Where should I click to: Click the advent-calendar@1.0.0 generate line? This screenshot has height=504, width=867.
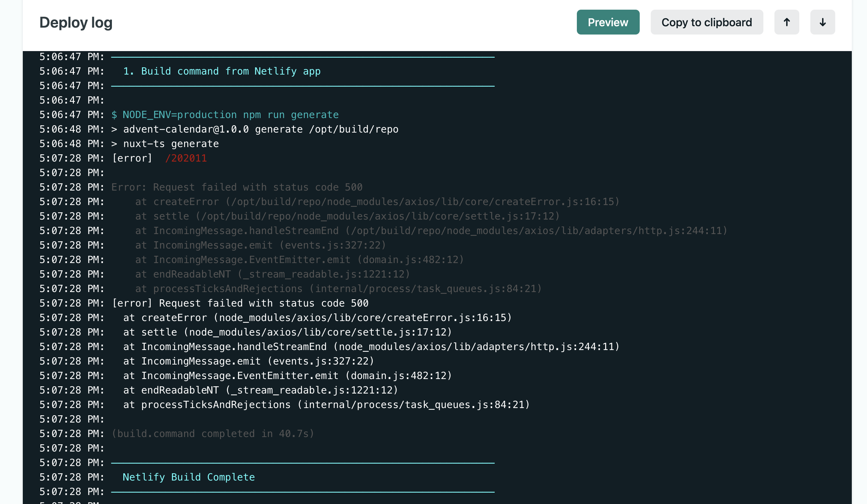coord(255,129)
